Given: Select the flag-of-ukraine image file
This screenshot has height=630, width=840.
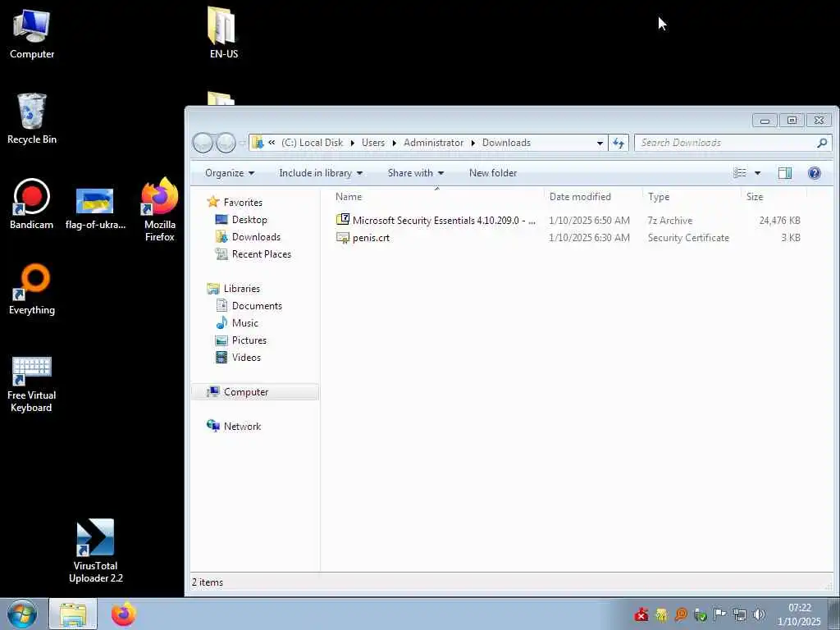Looking at the screenshot, I should [95, 208].
